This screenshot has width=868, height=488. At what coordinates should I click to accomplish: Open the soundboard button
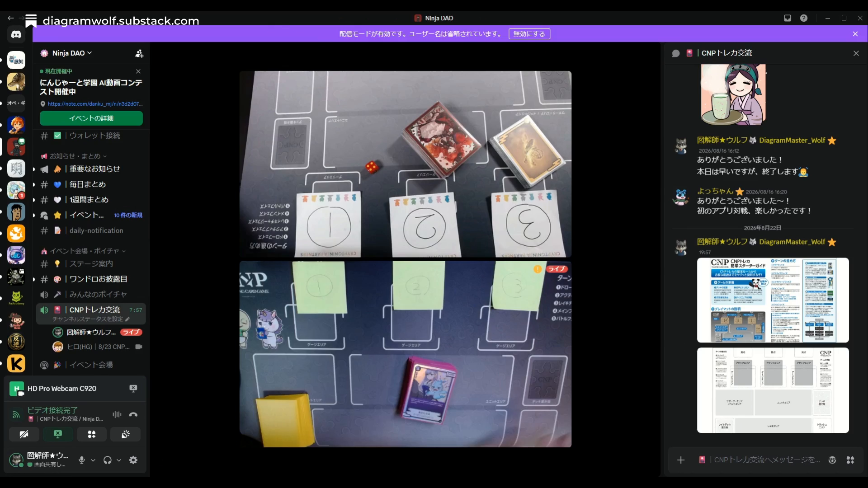tap(126, 434)
